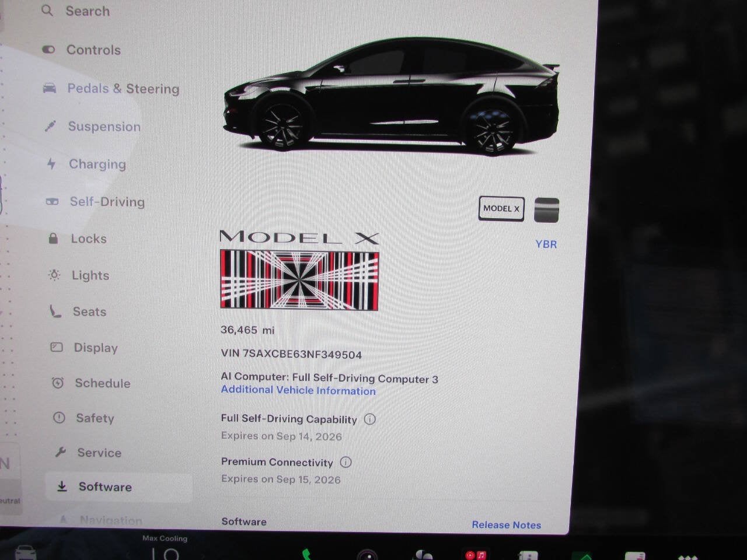This screenshot has width=747, height=560.
Task: Click the Safety alert icon
Action: 59,418
